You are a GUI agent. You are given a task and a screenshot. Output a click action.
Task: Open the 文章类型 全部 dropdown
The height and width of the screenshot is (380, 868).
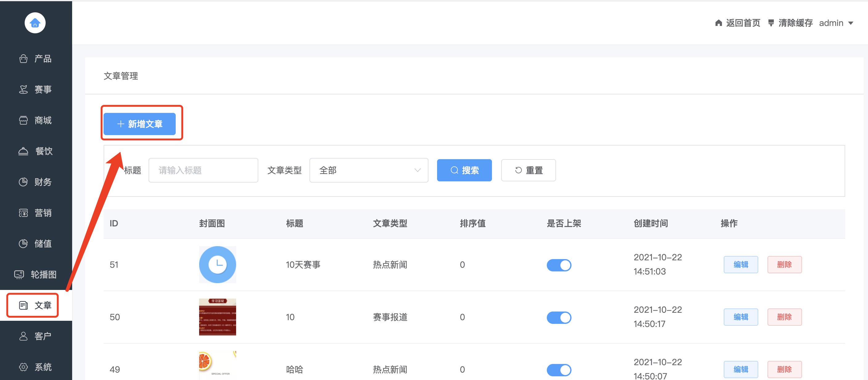[369, 170]
